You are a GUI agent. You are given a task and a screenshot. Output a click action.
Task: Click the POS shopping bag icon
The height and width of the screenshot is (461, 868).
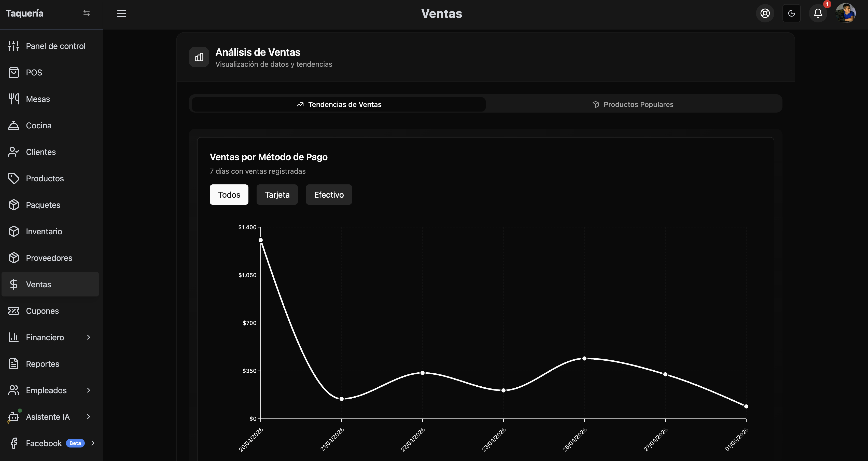tap(14, 73)
